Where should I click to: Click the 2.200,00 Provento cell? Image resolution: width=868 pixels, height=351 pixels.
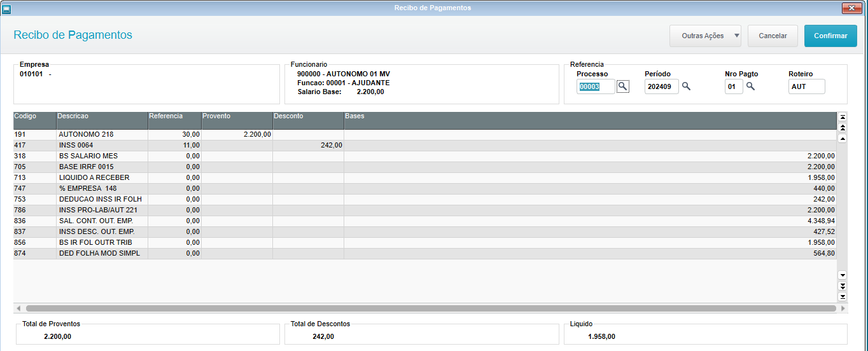[x=237, y=135]
